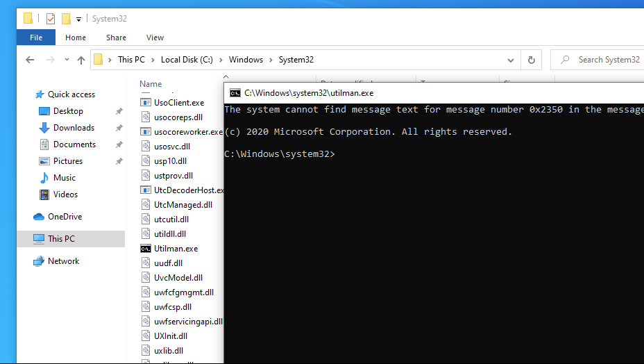Viewport: 644px width, 364px height.
Task: Click the New folder quick access icon
Action: click(66, 19)
